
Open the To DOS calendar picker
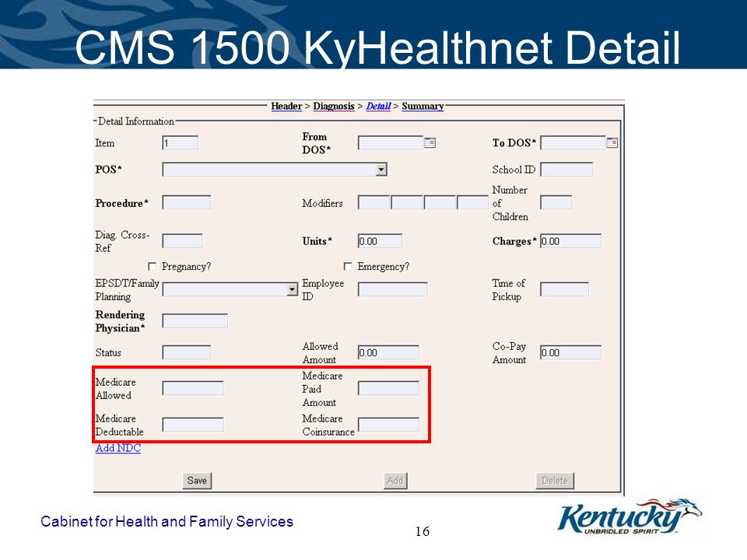[612, 142]
